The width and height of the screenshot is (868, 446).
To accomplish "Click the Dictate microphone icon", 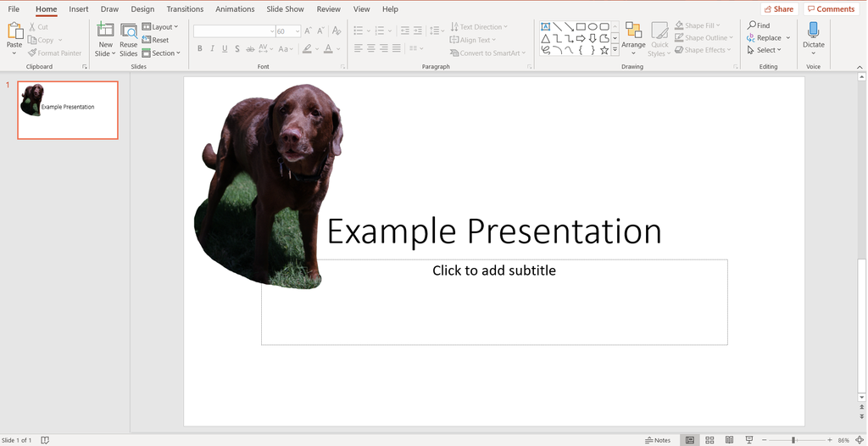I will [x=813, y=31].
